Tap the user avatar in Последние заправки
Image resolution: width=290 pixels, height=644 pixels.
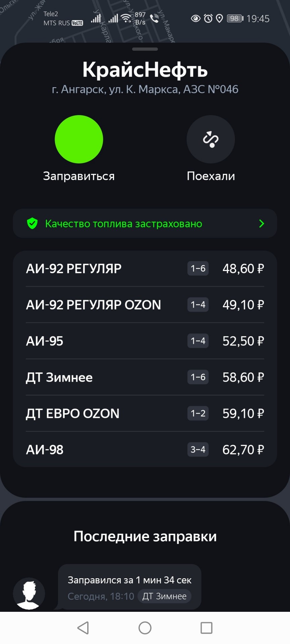click(x=29, y=593)
